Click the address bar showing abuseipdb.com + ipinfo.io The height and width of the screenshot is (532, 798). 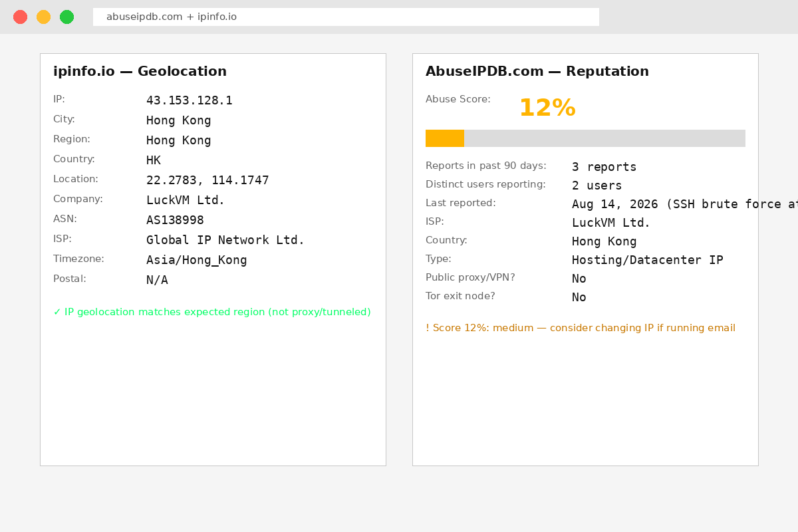pos(346,17)
